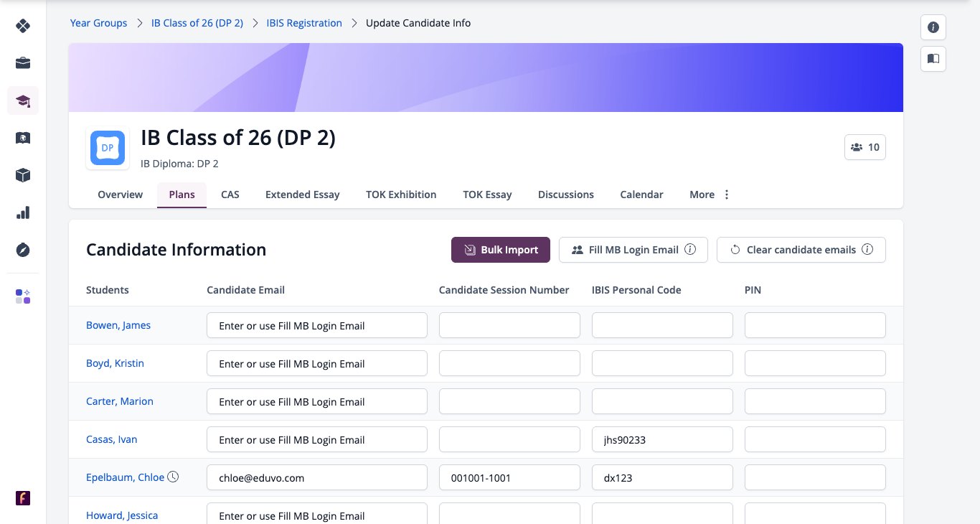This screenshot has height=524, width=980.
Task: Click PIN field for Epelbaum, Chloe
Action: click(x=815, y=477)
